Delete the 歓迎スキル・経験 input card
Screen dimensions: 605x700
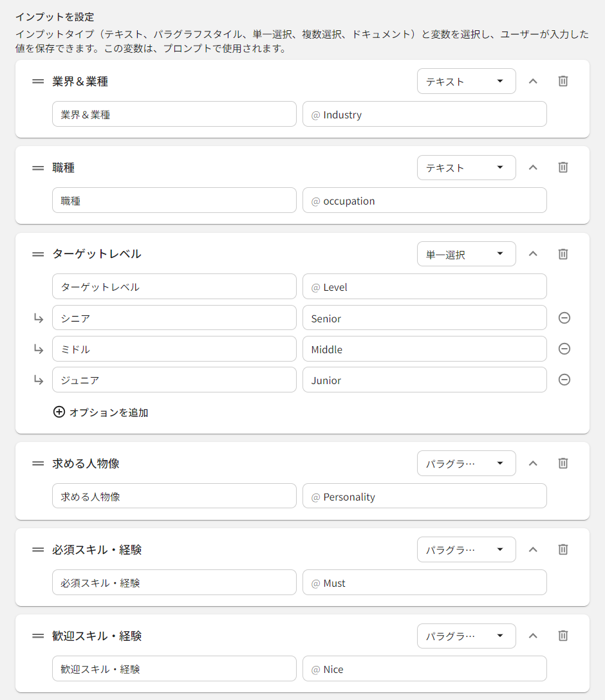563,636
